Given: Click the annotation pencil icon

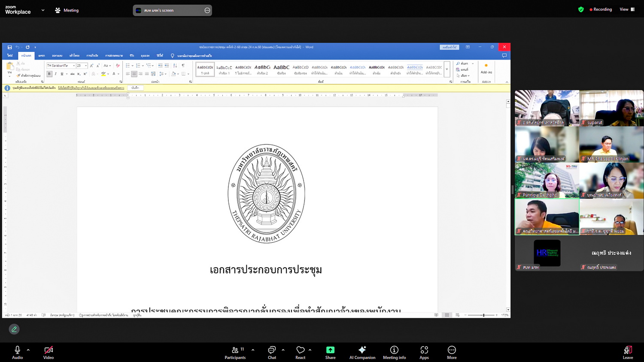Looking at the screenshot, I should click(x=14, y=329).
